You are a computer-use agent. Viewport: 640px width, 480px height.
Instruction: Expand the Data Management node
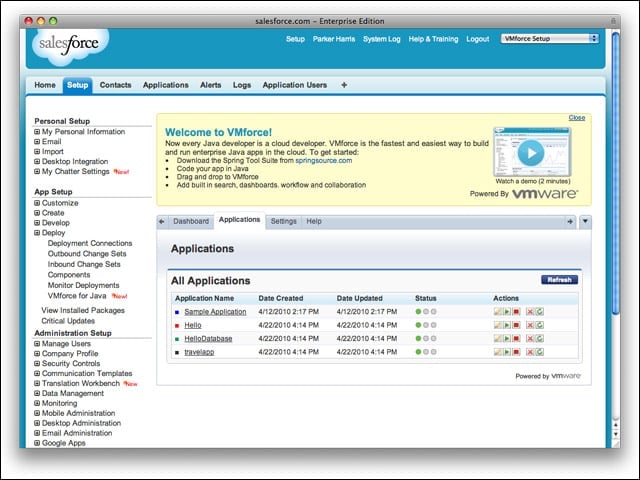click(x=37, y=393)
